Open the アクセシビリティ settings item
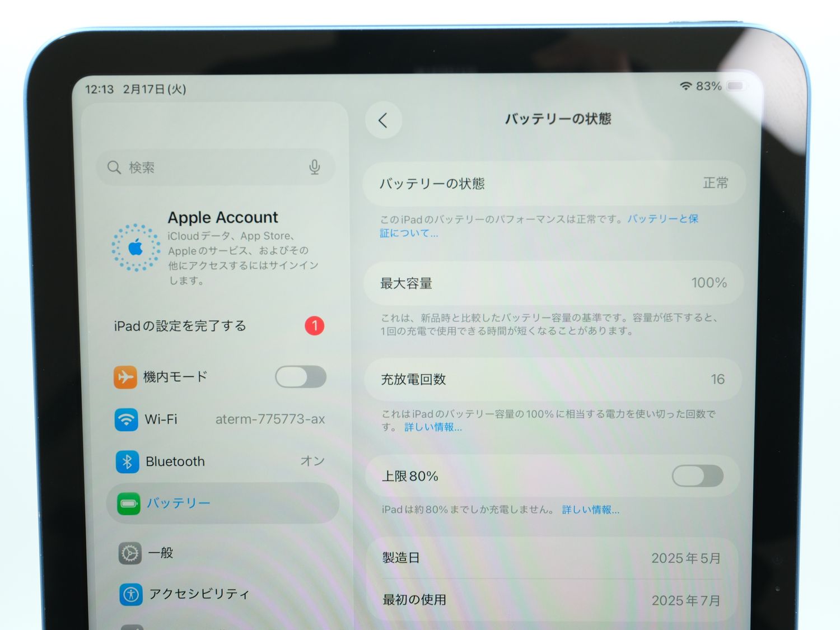Viewport: 840px width, 630px height. 199,594
